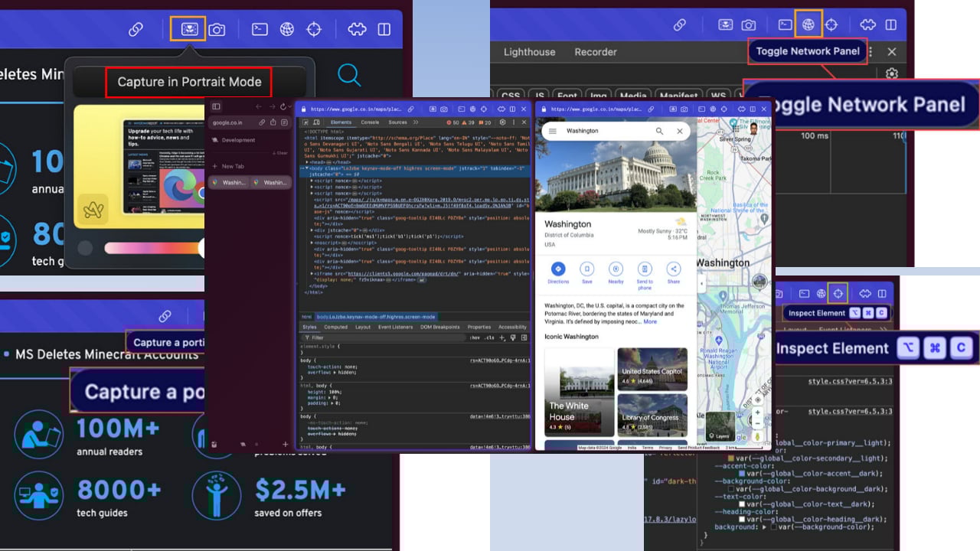Open DevTools settings gear icon

coord(502,122)
